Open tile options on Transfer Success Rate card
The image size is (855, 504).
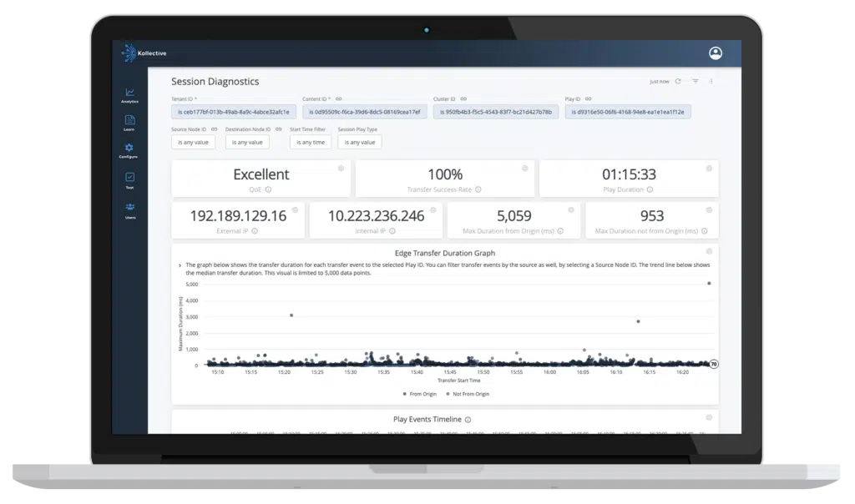[x=524, y=169]
